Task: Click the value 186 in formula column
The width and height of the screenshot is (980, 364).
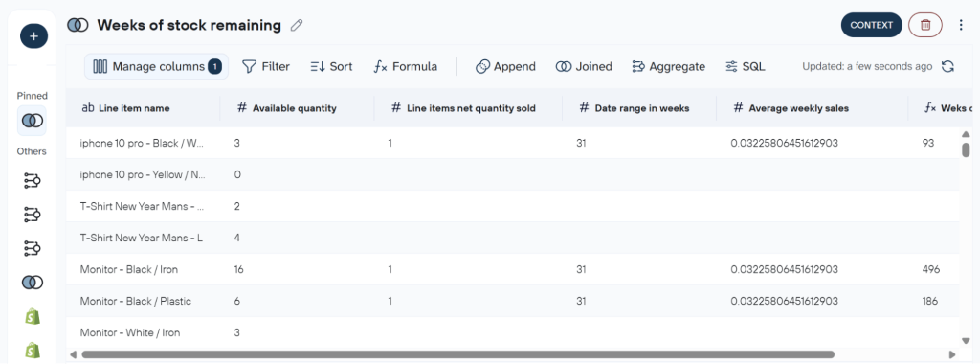Action: 930,301
